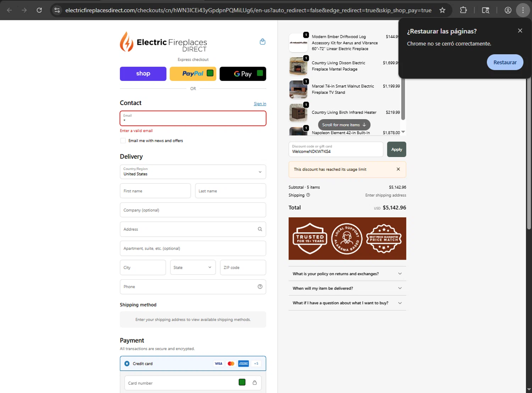Image resolution: width=532 pixels, height=393 pixels.
Task: Click the address search magnifier icon
Action: pyautogui.click(x=260, y=229)
